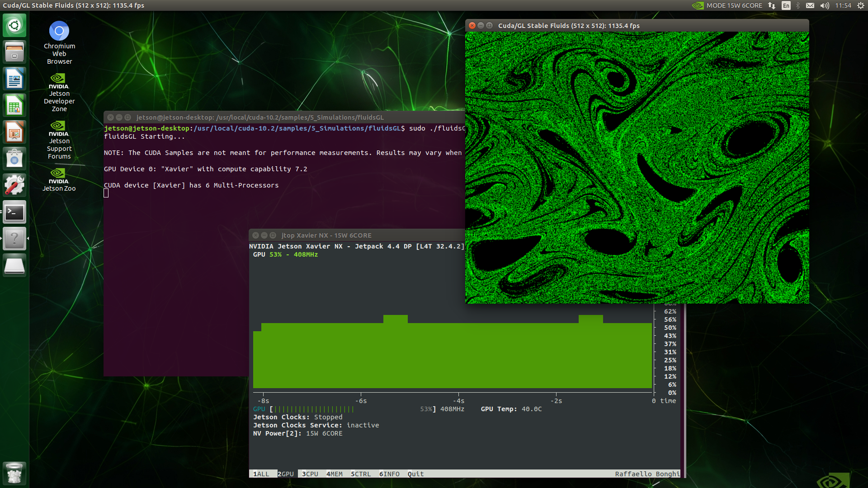
Task: Select MODE 15W 6CORE power mode label
Action: tap(734, 5)
